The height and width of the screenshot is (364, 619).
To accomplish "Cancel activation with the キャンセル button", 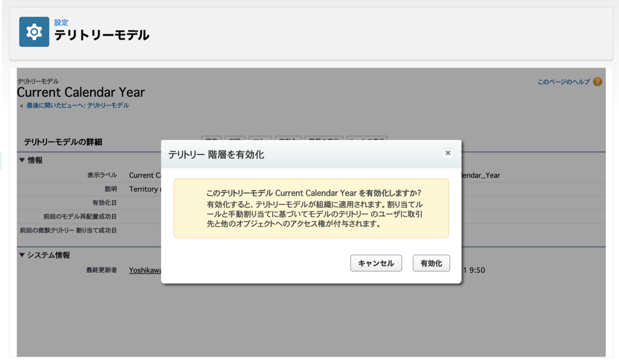I will [x=376, y=263].
